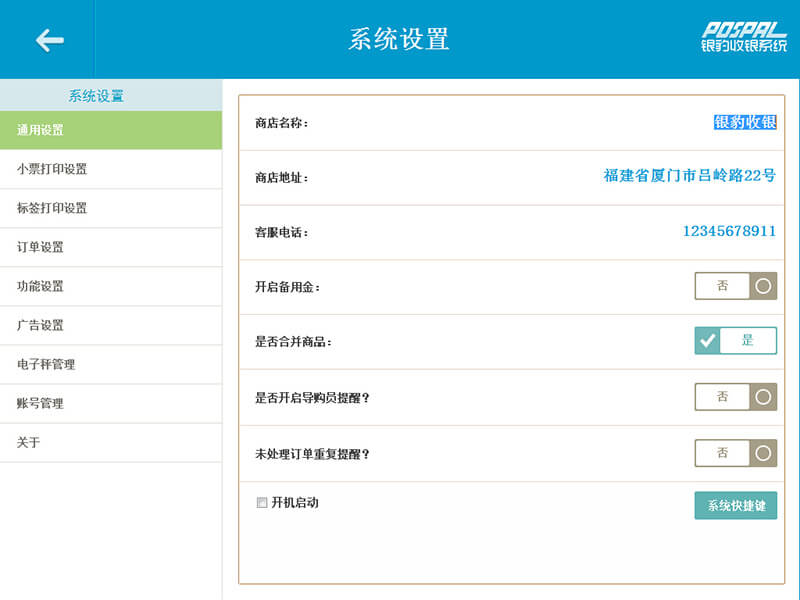Toggle the 开启备用金 switch
800x600 pixels.
[735, 286]
